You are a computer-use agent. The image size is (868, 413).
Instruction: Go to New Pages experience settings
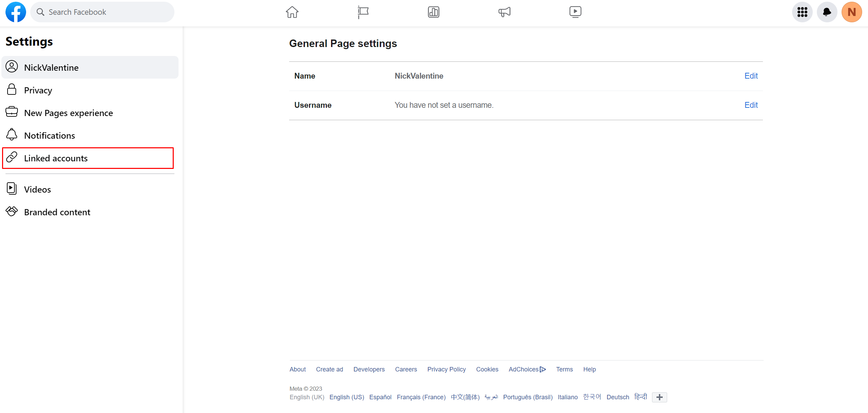coord(68,113)
